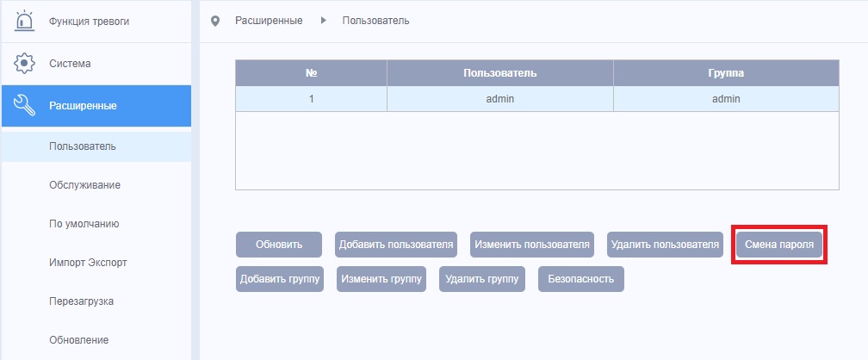
Task: Click the location pin breadcrumb icon
Action: (x=215, y=21)
